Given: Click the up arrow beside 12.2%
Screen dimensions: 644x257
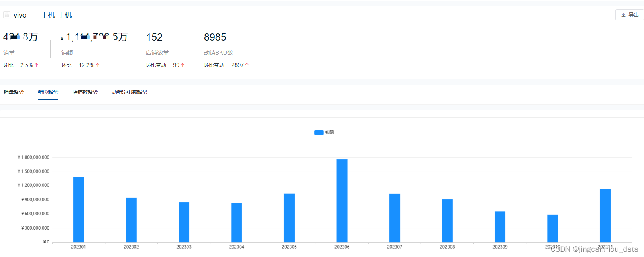Looking at the screenshot, I should pyautogui.click(x=98, y=65).
